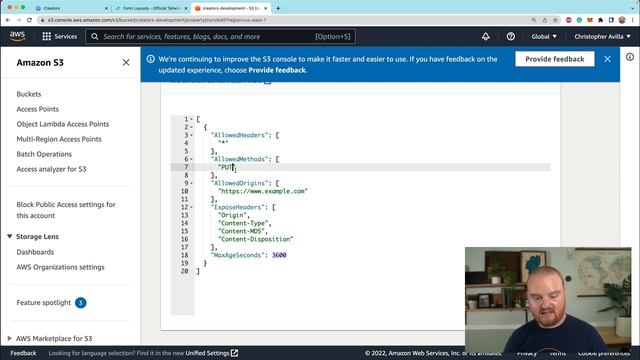Image resolution: width=640 pixels, height=360 pixels.
Task: Open Block Public Access settings link
Action: tap(66, 210)
